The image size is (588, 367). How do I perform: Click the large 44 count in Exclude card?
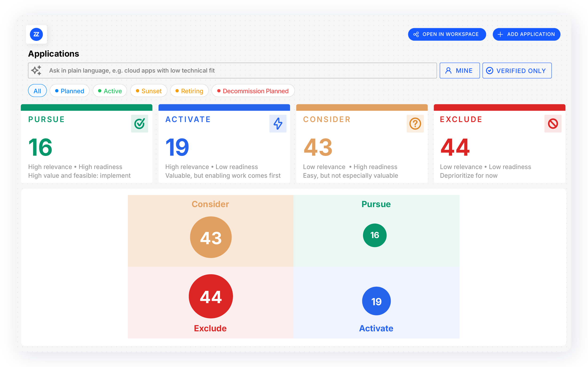tap(455, 147)
